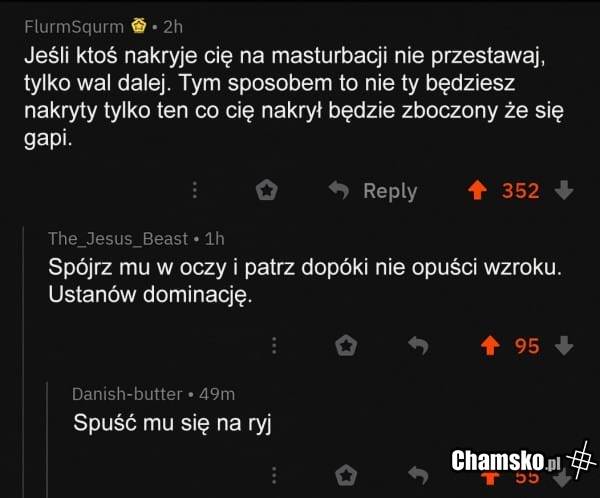This screenshot has height=498, width=600.
Task: Open The_Jesus_Beast user profile
Action: coord(118,238)
